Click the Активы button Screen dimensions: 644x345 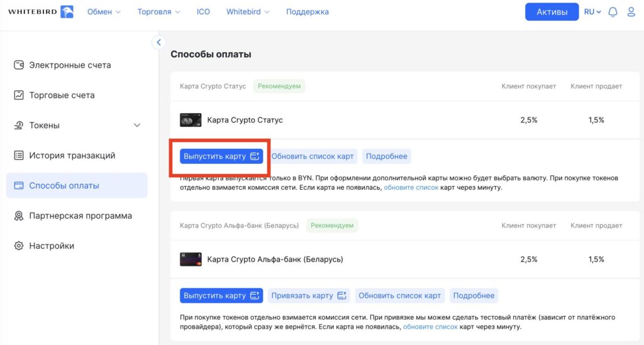[552, 12]
